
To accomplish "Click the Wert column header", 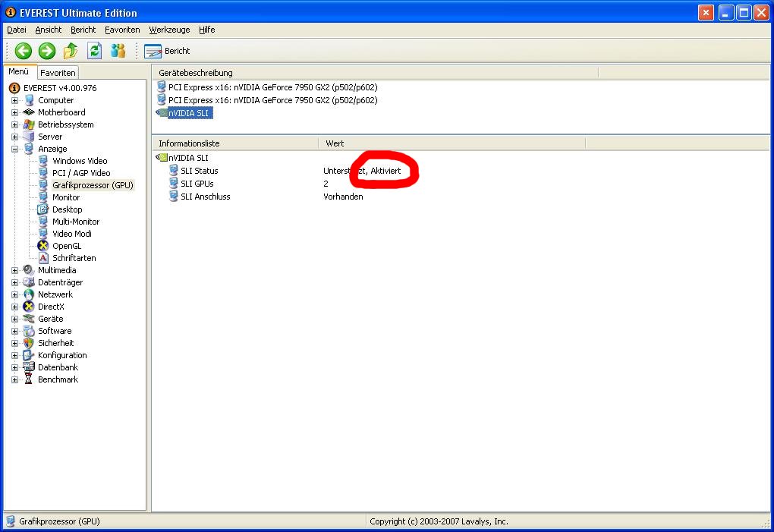I will pyautogui.click(x=451, y=143).
